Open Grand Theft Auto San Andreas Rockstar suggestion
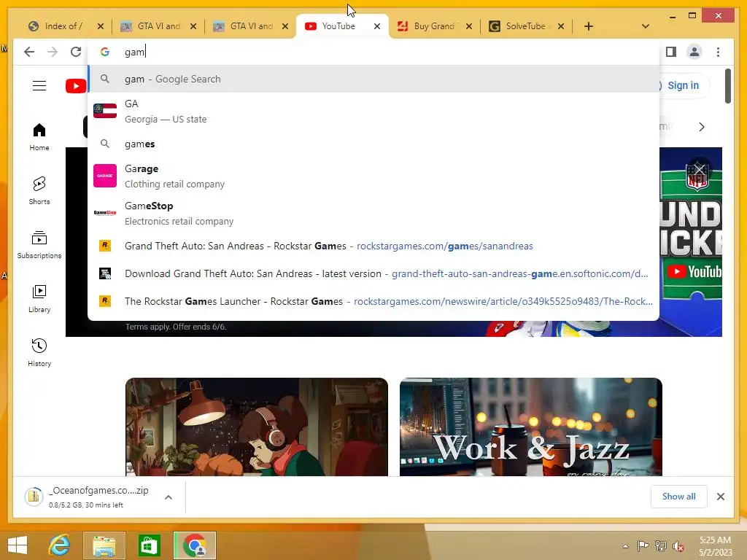Viewport: 747px width, 560px height. point(373,246)
